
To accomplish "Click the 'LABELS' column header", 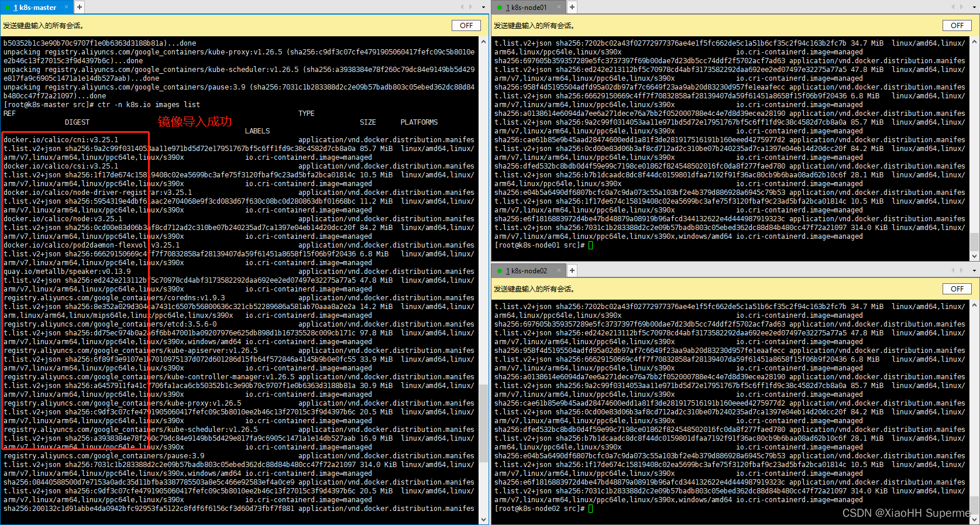I will click(x=257, y=131).
